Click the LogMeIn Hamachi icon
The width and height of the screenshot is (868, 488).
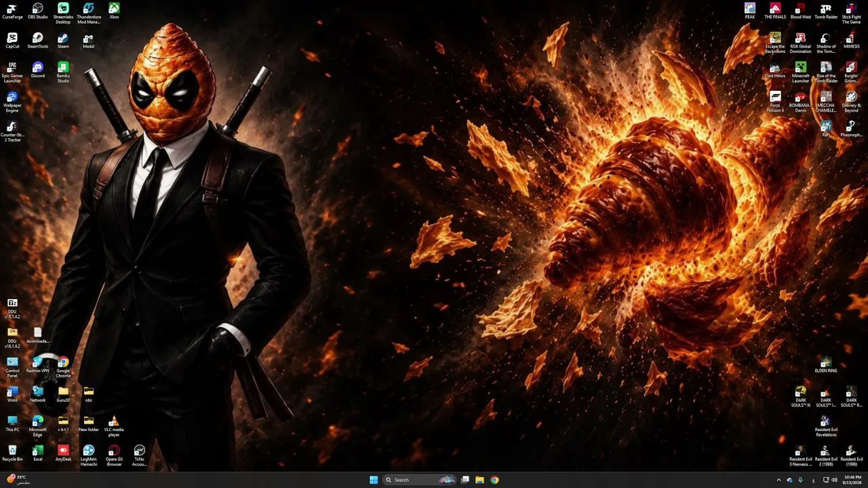coord(89,455)
